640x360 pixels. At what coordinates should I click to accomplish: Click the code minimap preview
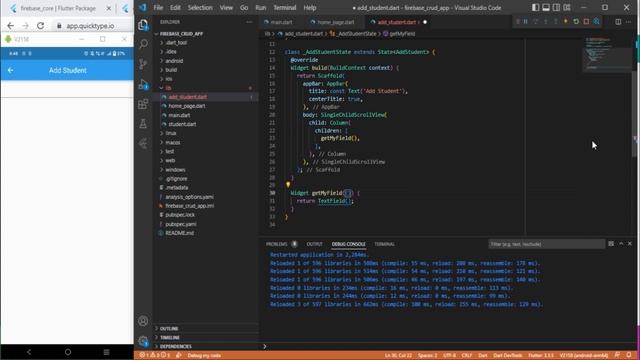[607, 54]
